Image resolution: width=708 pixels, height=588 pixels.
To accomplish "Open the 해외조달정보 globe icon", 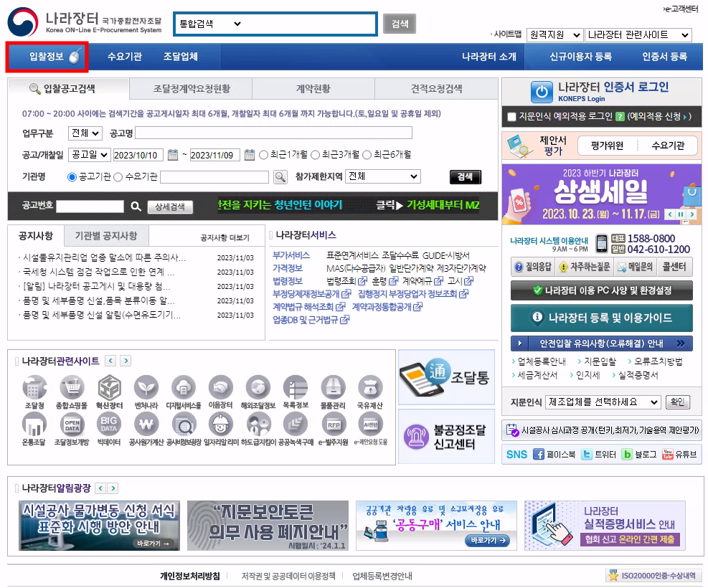I will click(258, 388).
